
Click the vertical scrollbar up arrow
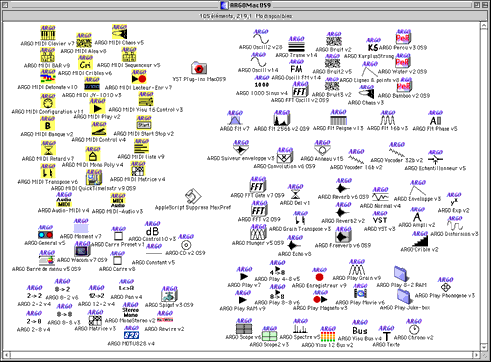tap(484, 26)
